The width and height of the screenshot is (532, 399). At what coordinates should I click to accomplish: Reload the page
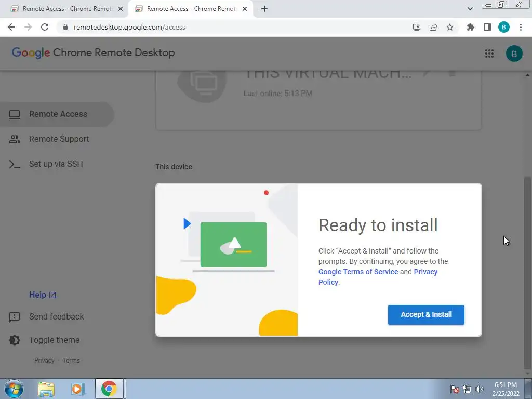point(45,27)
